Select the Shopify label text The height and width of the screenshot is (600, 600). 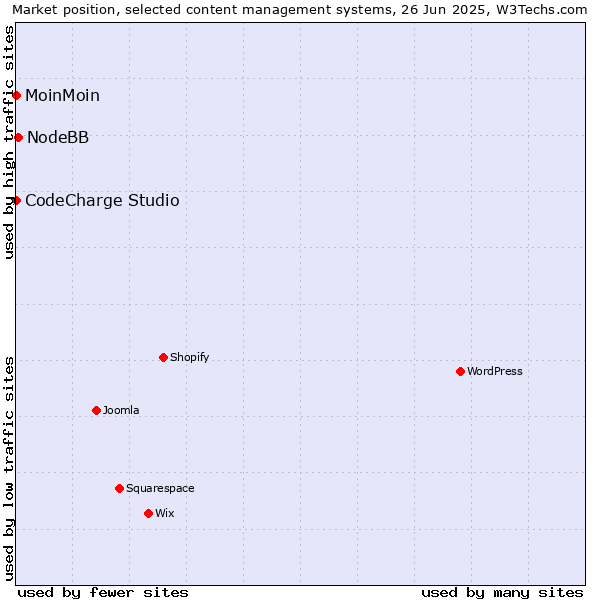click(189, 357)
